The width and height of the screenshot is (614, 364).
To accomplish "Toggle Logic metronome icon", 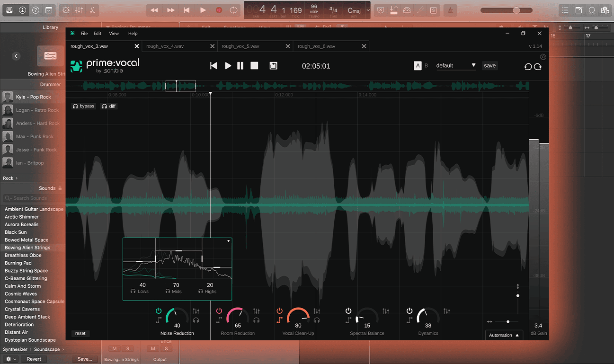I will point(451,10).
